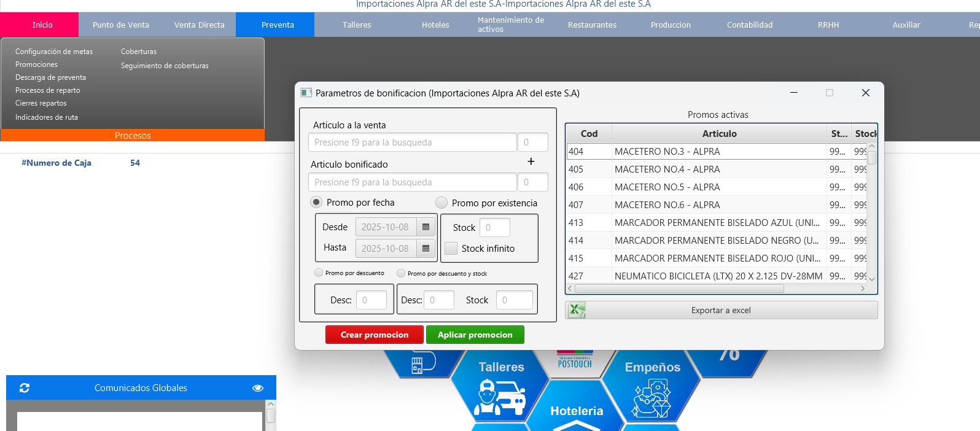Open the Hoteleria hexagon tile
The height and width of the screenshot is (431, 980).
[x=577, y=410]
